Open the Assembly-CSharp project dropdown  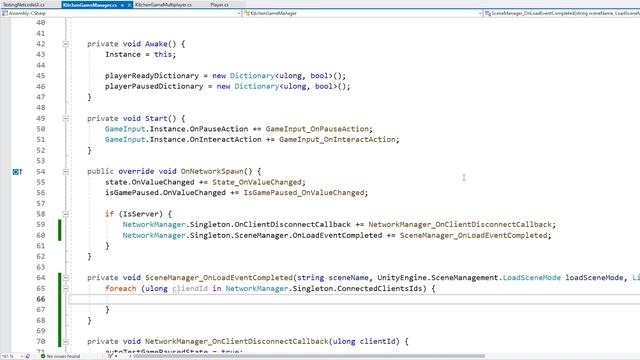point(121,13)
